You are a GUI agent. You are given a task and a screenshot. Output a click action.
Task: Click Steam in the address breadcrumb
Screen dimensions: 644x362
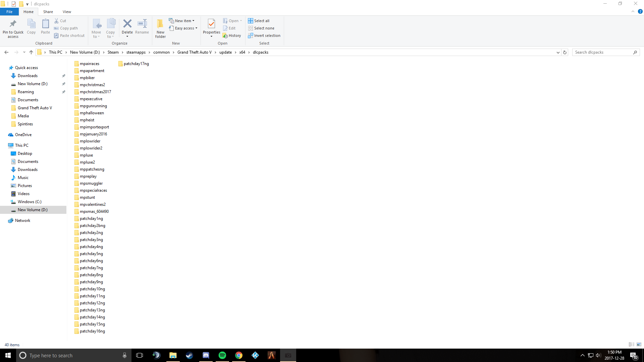coord(113,52)
